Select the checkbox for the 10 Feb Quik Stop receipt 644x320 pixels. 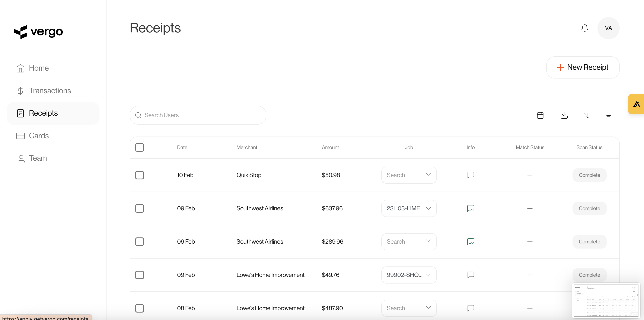point(140,175)
